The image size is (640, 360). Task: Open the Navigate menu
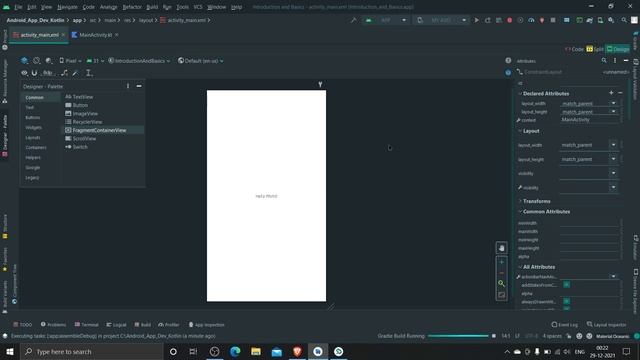[67, 7]
